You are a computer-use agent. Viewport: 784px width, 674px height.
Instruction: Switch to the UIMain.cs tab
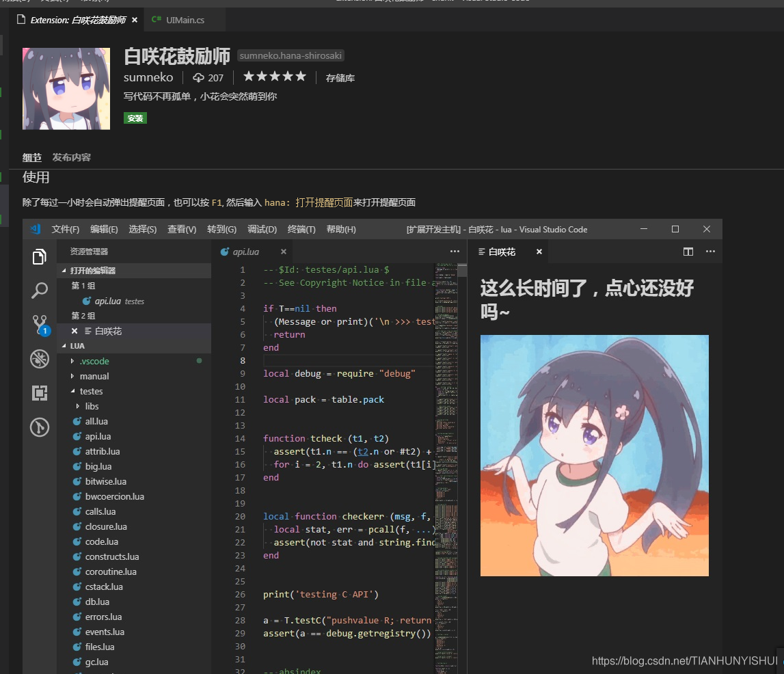pyautogui.click(x=185, y=20)
